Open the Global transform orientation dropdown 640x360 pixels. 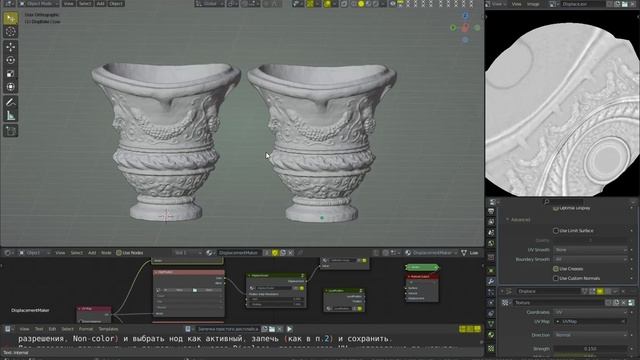click(x=209, y=4)
